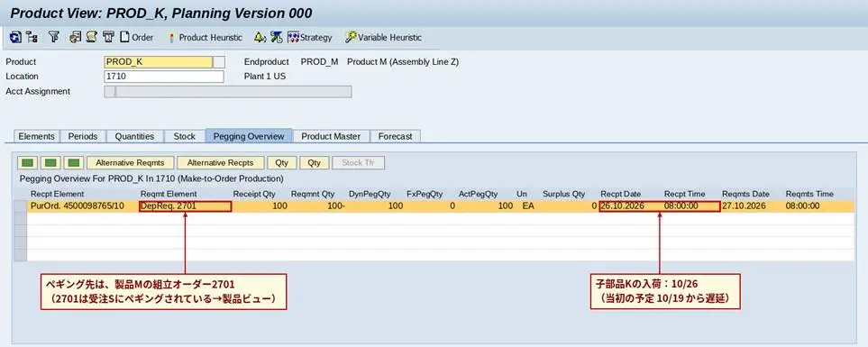The image size is (868, 347).
Task: Click the Location field showing 1710
Action: [164, 77]
